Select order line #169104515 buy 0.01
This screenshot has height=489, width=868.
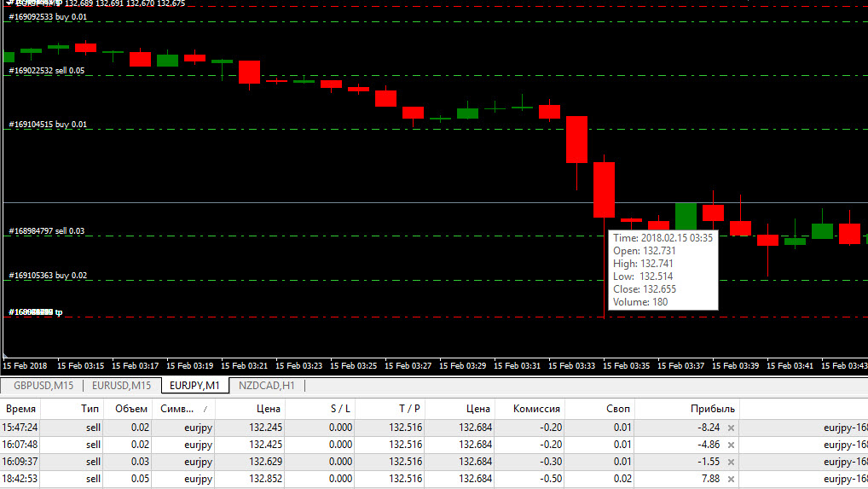coord(48,125)
